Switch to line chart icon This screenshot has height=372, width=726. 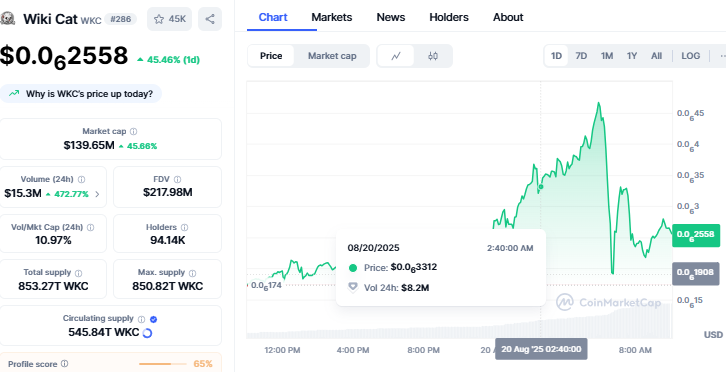[396, 56]
